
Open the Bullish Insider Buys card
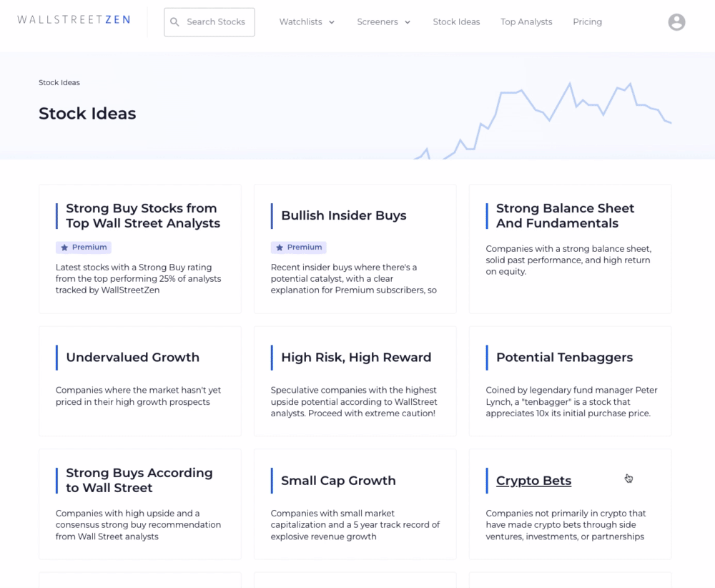point(343,216)
